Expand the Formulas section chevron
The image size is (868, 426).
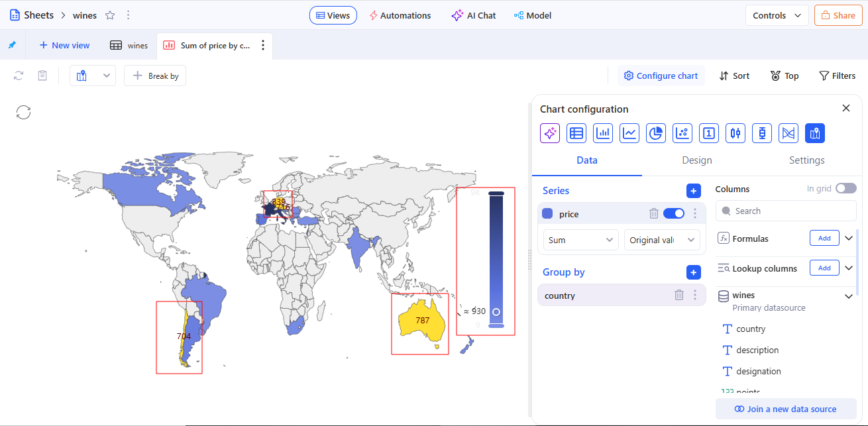click(849, 239)
